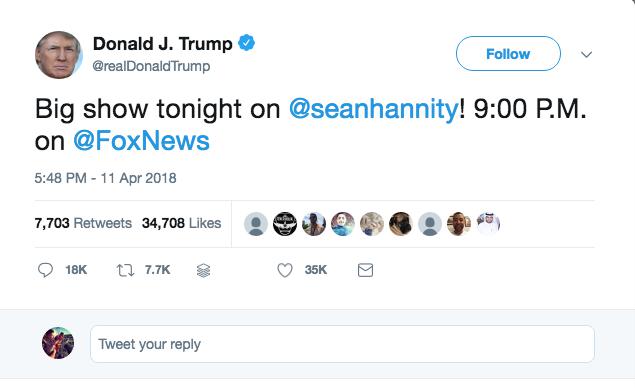Open Donald J. Trump's profile picture
This screenshot has width=635, height=388.
tap(59, 55)
